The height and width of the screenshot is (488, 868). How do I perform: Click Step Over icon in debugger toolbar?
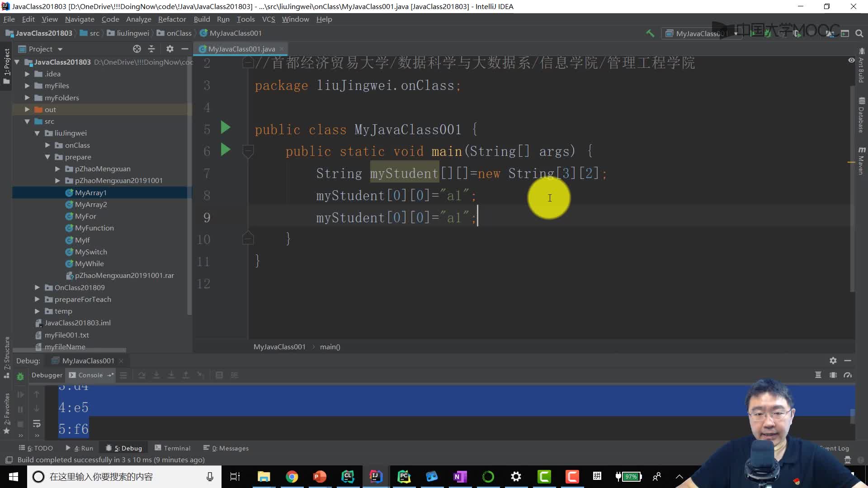[142, 375]
